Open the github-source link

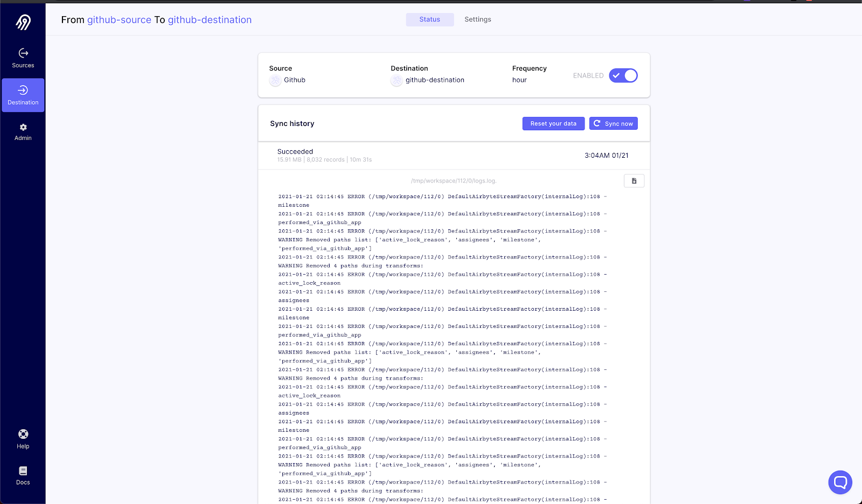pyautogui.click(x=119, y=19)
